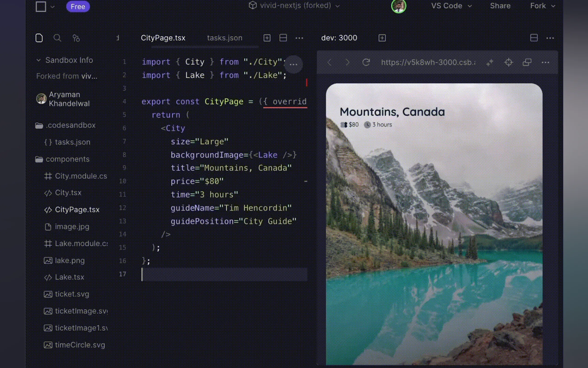This screenshot has height=368, width=588.
Task: Go back in the preview browser
Action: coord(329,63)
